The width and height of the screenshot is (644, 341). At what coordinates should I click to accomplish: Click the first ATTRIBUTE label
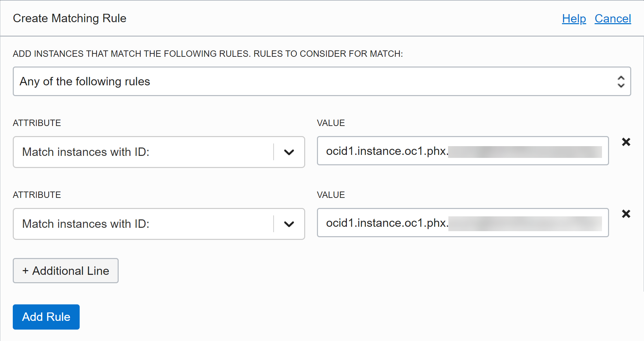coord(37,123)
